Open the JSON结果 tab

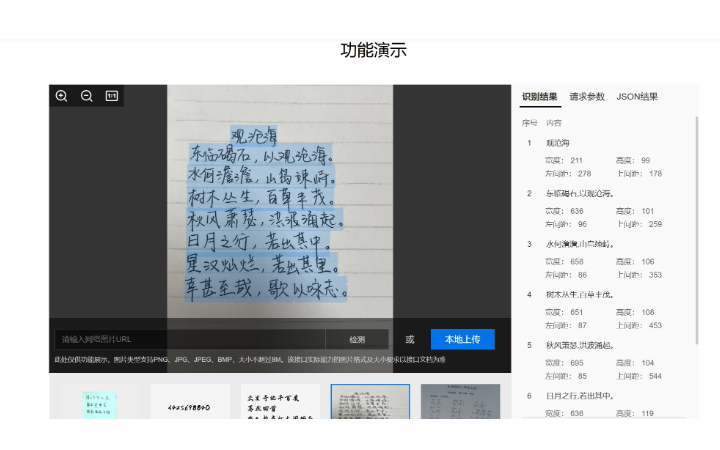637,97
